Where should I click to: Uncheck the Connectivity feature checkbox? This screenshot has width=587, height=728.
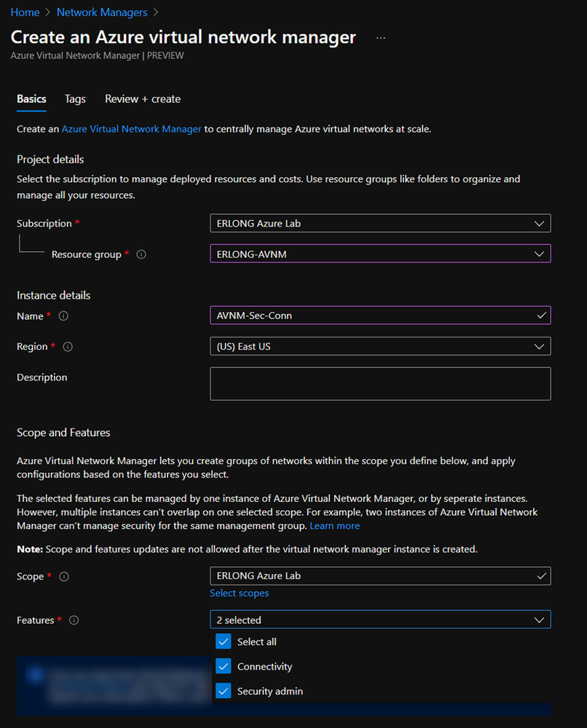point(223,666)
